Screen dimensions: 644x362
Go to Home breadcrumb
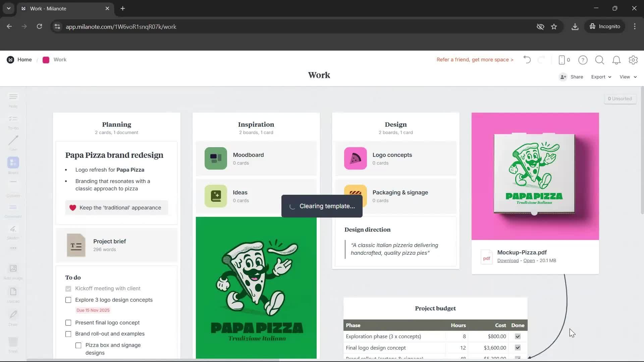[x=24, y=60]
